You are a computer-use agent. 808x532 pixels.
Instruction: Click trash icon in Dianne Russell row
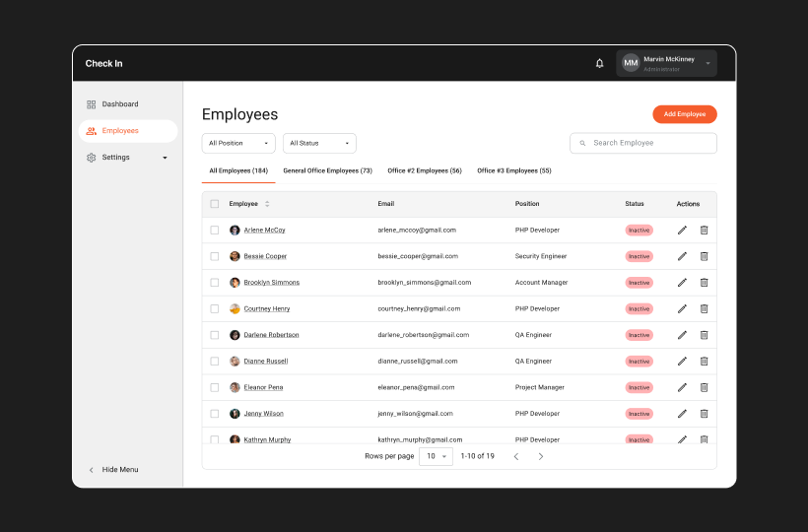point(704,361)
